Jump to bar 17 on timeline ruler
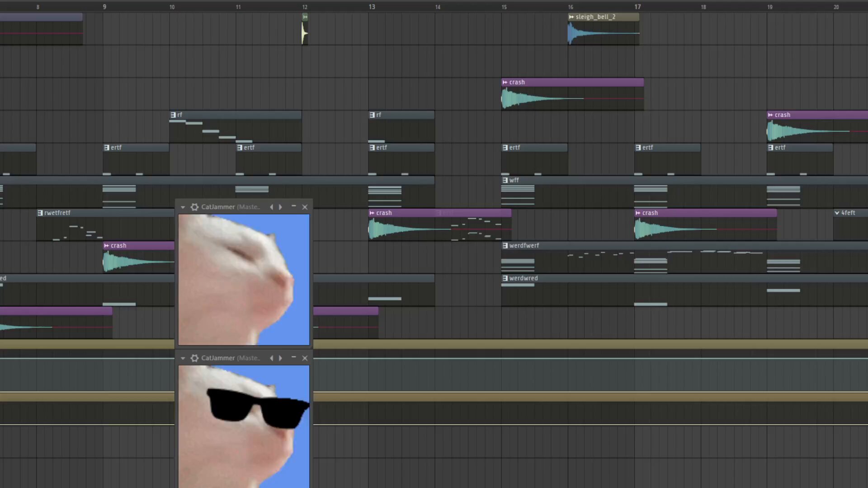868x488 pixels. pyautogui.click(x=637, y=7)
